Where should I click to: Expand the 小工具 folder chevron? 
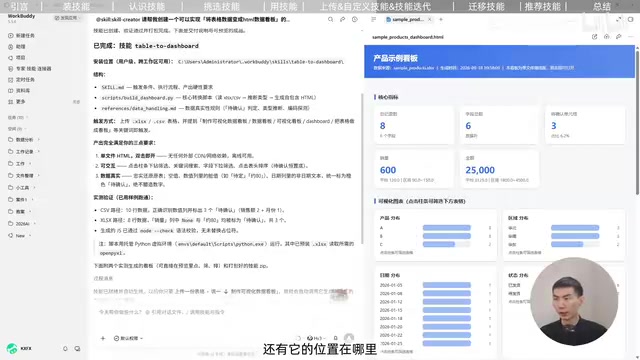pos(34,188)
